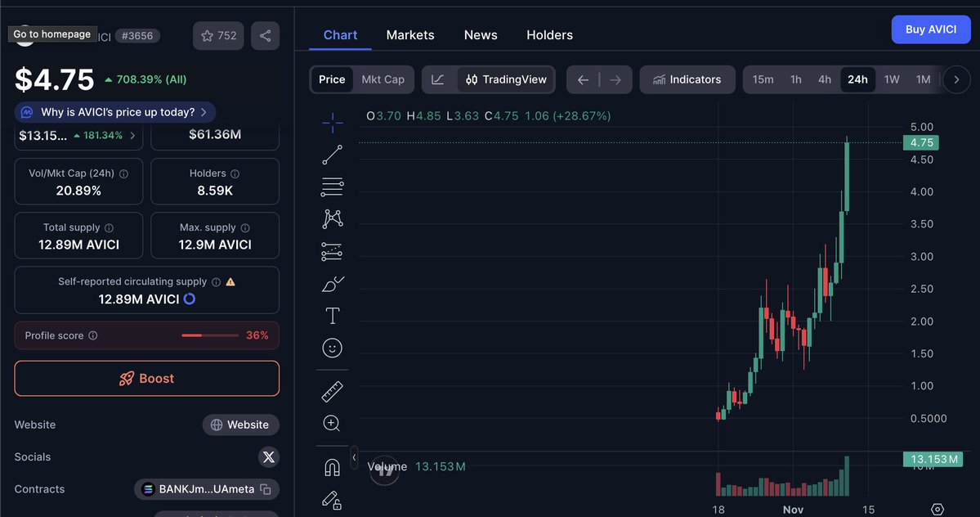Screen dimensions: 980x517
Task: Redo chart action with right arrow
Action: 615,79
